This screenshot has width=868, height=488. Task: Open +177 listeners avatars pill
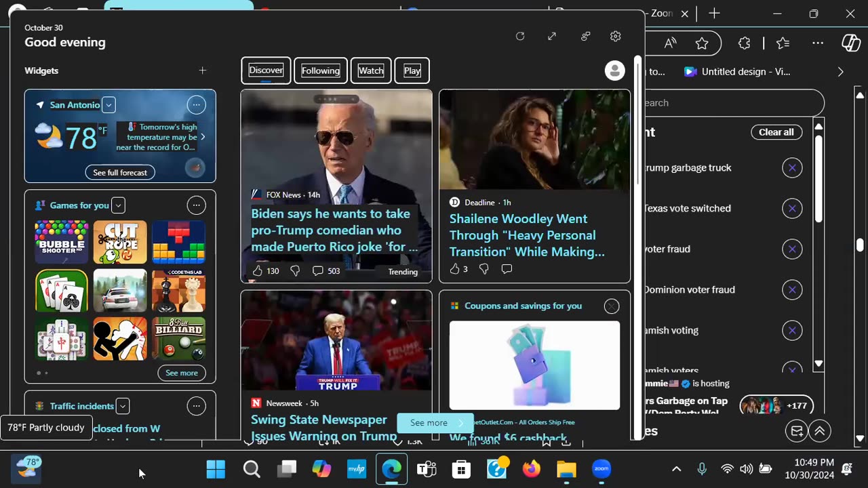[776, 406]
